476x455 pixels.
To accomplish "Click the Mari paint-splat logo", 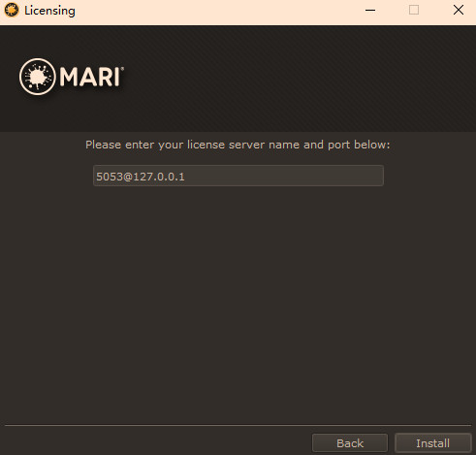I will point(38,77).
